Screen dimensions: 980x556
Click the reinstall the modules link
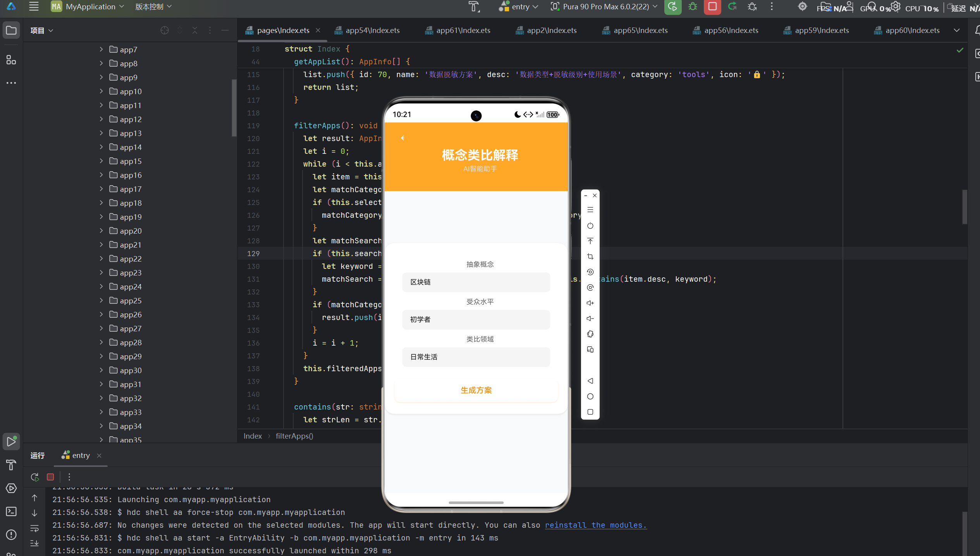tap(596, 525)
